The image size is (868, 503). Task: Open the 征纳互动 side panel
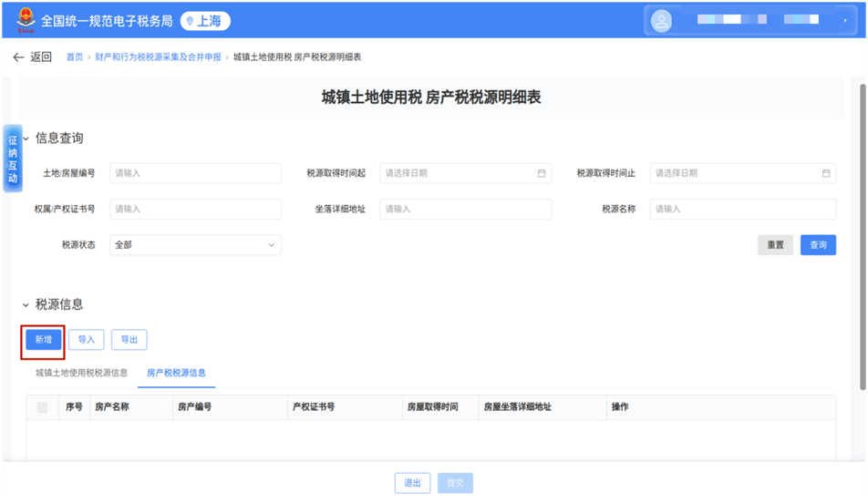13,159
